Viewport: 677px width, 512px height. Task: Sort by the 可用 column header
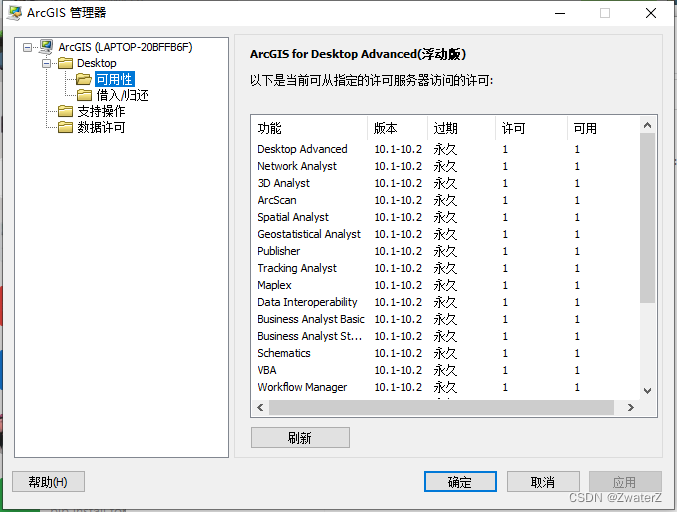pyautogui.click(x=603, y=128)
